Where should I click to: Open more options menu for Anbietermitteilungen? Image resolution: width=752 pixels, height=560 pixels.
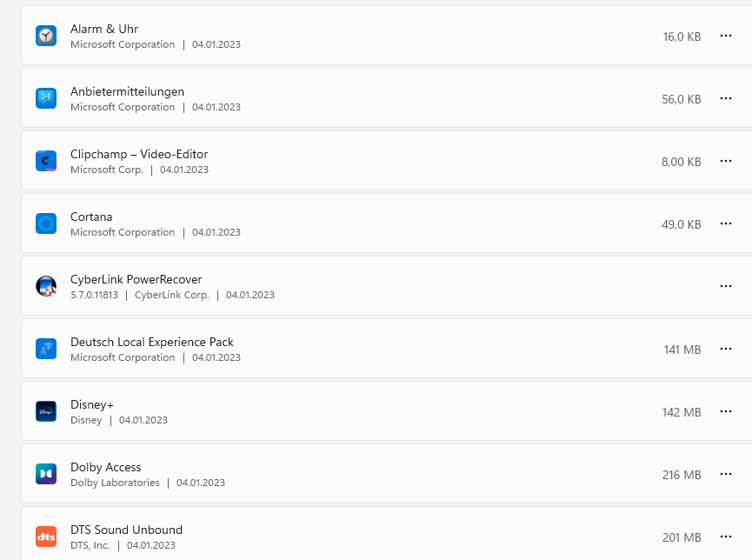point(726,98)
